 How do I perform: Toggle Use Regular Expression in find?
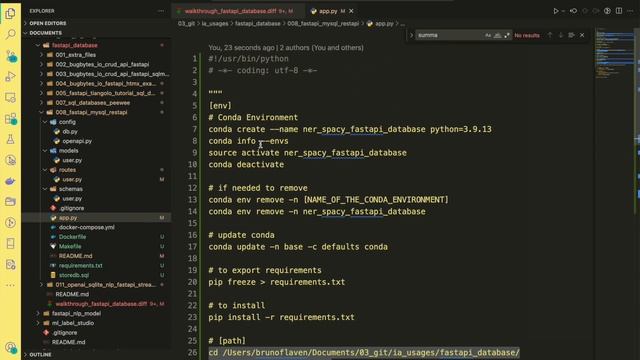[507, 36]
